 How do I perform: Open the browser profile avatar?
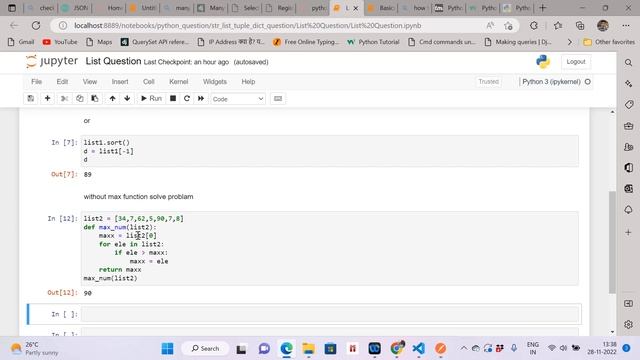tap(603, 25)
